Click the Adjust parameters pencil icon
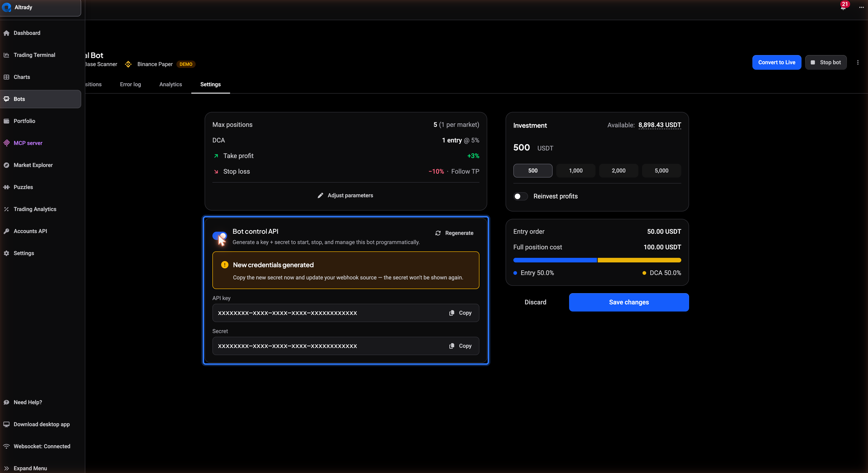The width and height of the screenshot is (868, 473). click(x=320, y=195)
